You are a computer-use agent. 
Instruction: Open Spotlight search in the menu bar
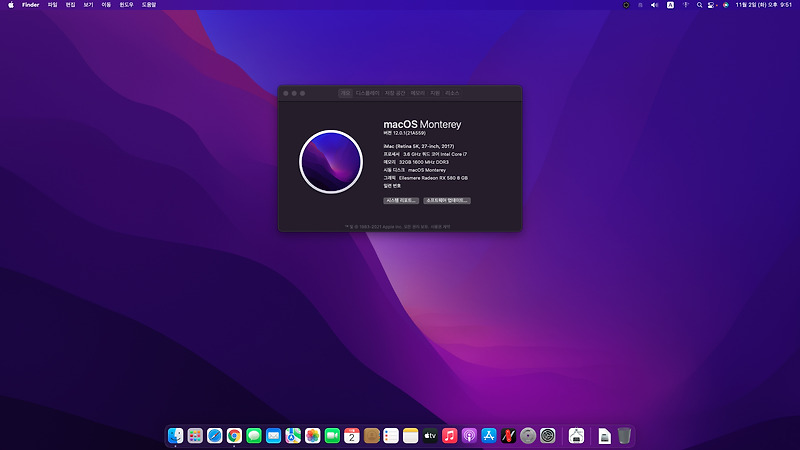[x=699, y=5]
